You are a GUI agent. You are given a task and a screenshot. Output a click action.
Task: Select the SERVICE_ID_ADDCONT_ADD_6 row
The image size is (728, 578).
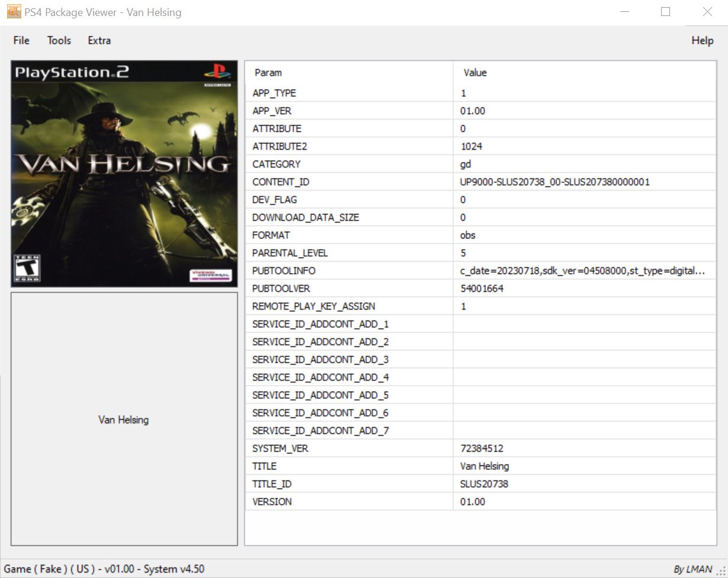[x=481, y=413]
